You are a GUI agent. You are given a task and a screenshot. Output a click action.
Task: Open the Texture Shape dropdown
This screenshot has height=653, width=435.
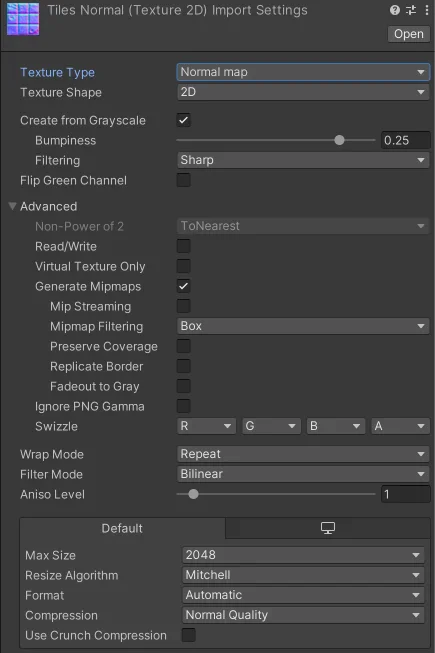point(303,92)
